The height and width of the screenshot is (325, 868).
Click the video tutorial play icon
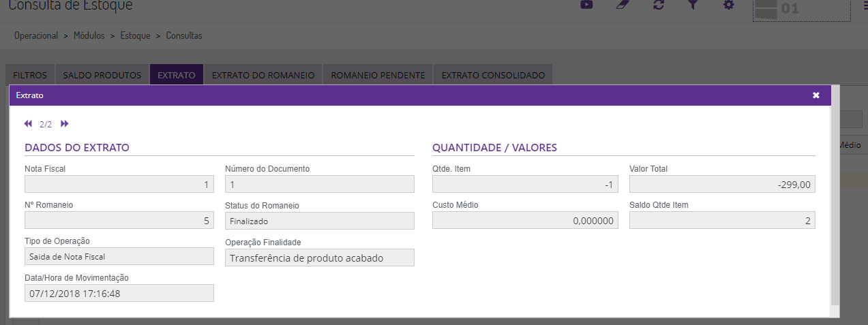(x=586, y=5)
